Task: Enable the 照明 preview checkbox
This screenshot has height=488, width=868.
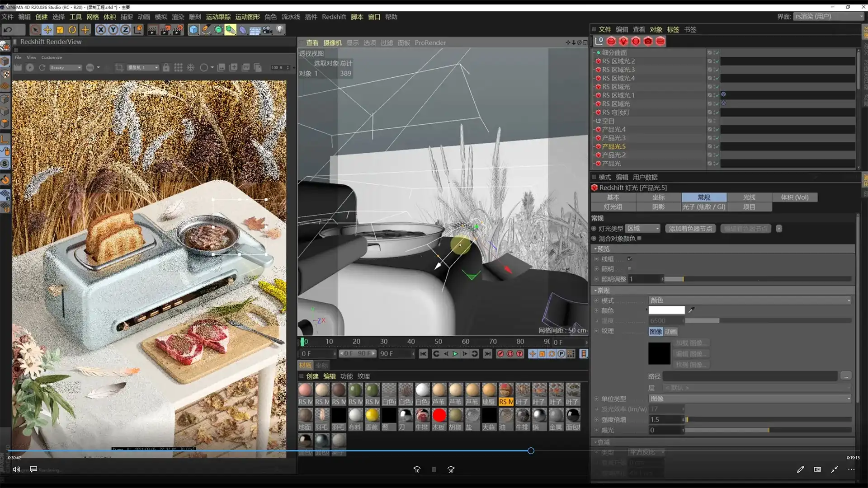Action: point(629,269)
